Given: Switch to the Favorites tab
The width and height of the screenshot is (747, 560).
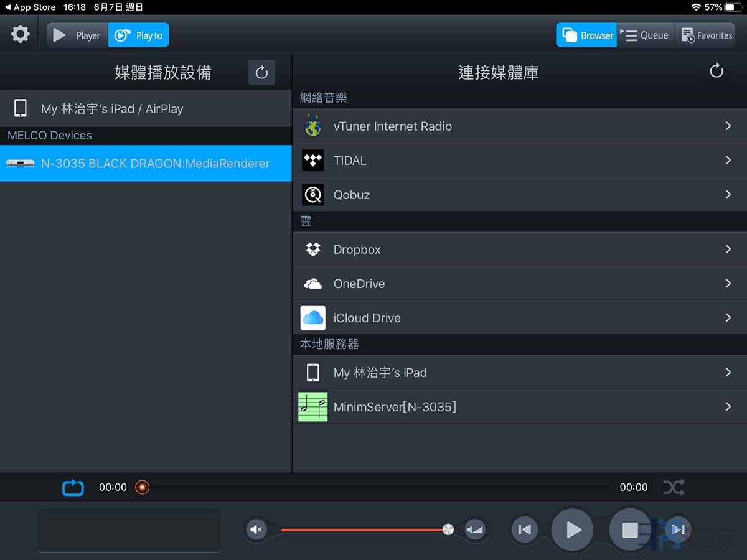Looking at the screenshot, I should [707, 35].
